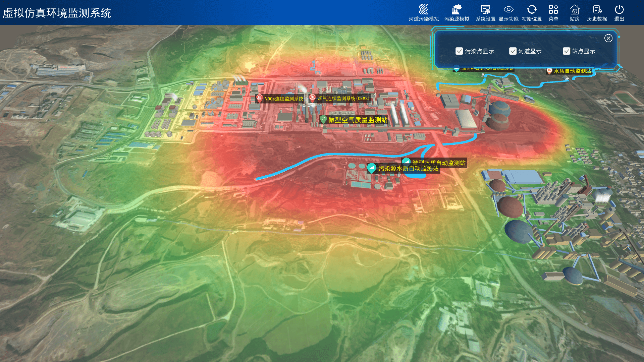Viewport: 644px width, 362px height.
Task: Click the 微型水质自动监测站 label
Action: coord(439,162)
